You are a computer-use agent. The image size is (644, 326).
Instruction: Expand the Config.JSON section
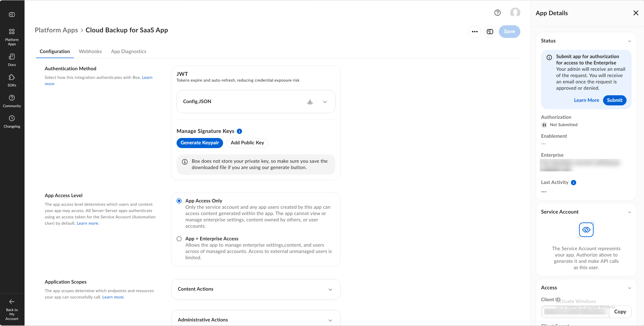tap(325, 102)
